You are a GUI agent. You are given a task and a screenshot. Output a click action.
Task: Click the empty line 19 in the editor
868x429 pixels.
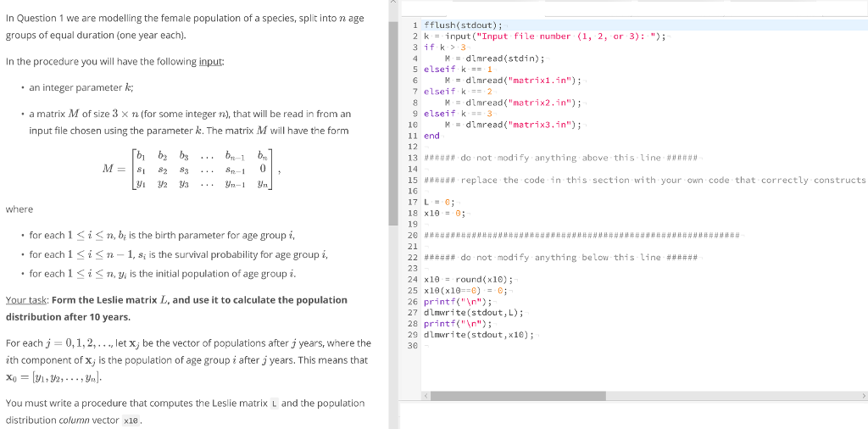click(643, 224)
